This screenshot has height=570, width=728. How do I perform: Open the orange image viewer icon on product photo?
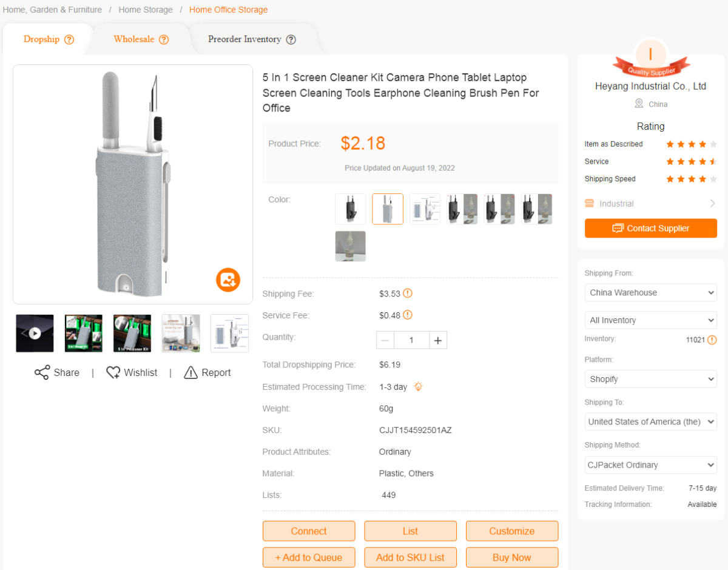(228, 280)
